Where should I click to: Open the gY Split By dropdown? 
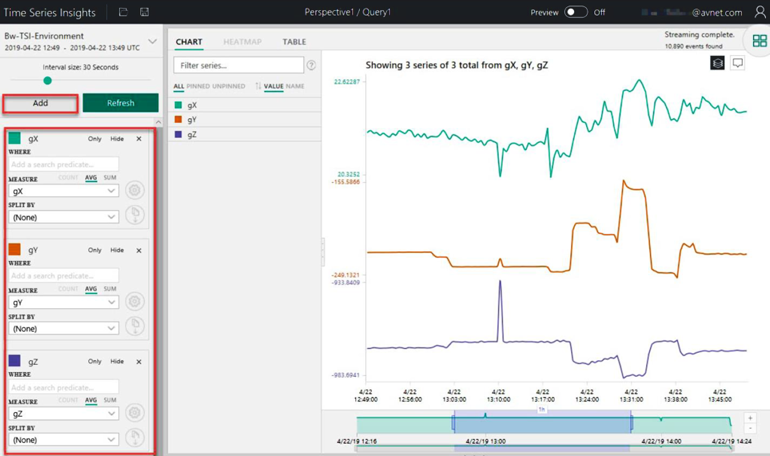click(63, 328)
